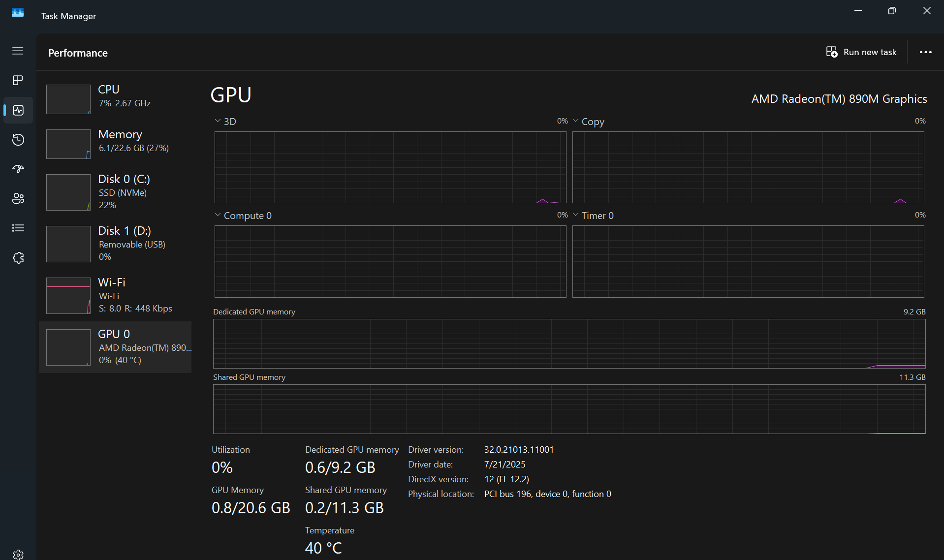
Task: Open the three-dot more options menu
Action: click(926, 52)
